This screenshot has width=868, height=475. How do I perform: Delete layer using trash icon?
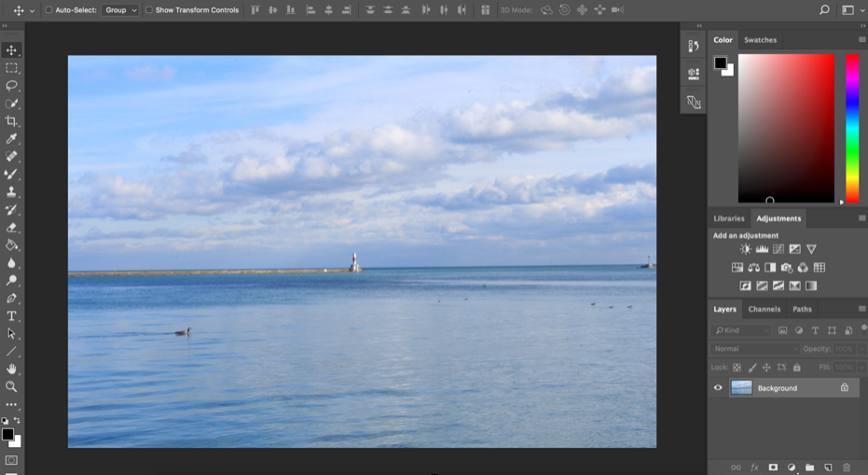[x=846, y=468]
